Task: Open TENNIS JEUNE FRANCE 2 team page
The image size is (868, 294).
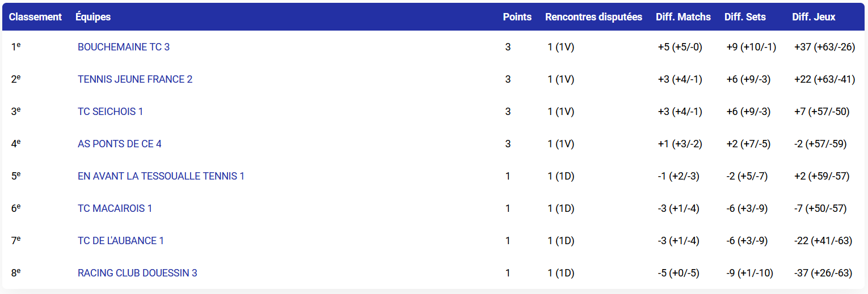Action: (x=135, y=79)
